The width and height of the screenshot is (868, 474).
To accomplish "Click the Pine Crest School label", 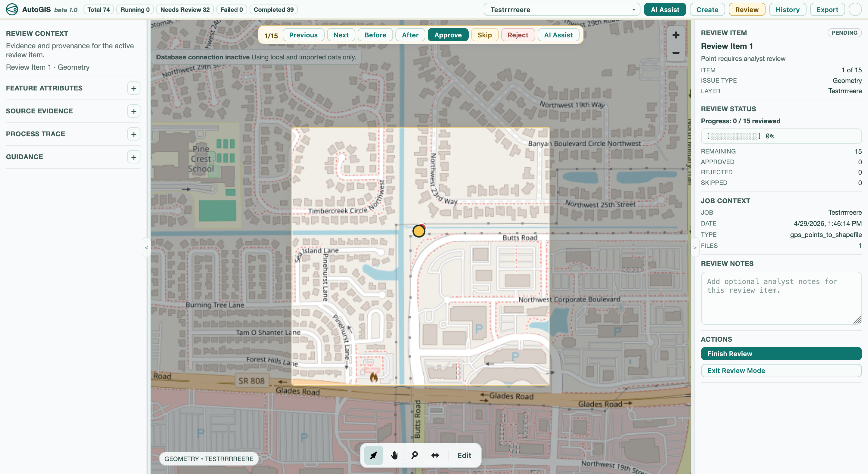I will (201, 158).
